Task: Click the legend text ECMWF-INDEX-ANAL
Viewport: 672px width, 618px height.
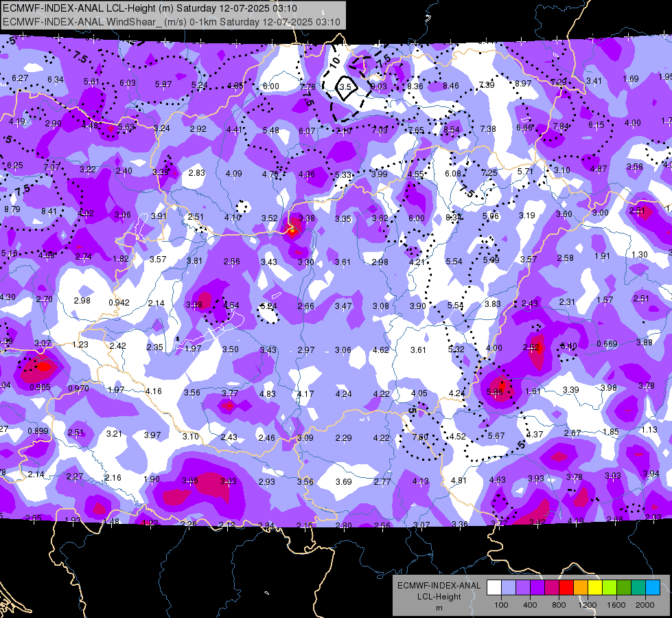Action: pos(439,586)
